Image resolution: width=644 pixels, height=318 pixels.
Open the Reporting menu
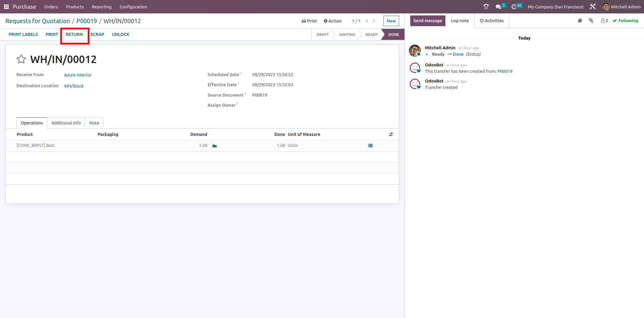[102, 7]
